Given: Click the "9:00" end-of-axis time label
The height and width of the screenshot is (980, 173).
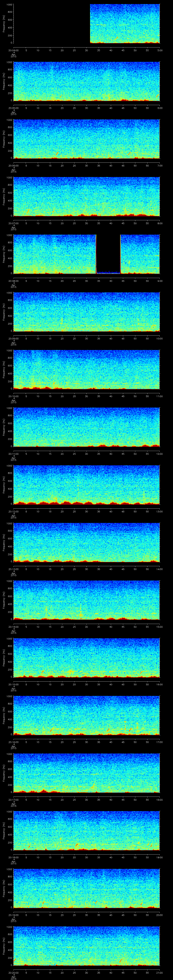Looking at the screenshot, I should pyautogui.click(x=160, y=281).
